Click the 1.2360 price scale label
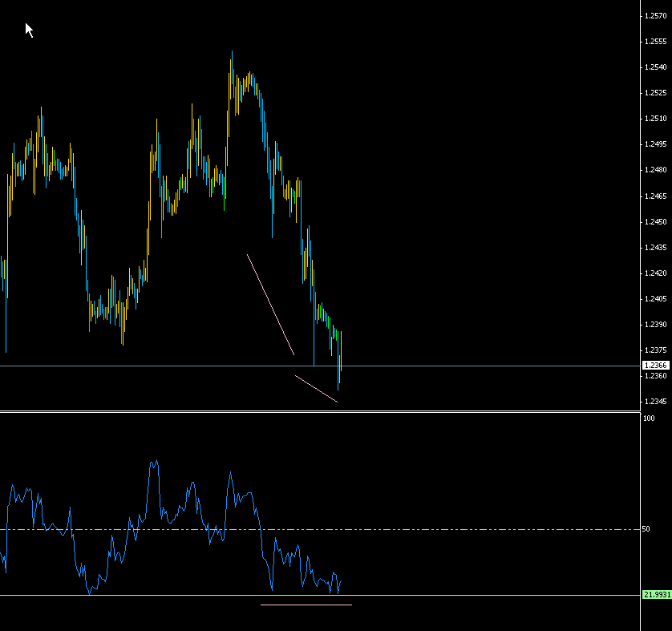 coord(656,376)
